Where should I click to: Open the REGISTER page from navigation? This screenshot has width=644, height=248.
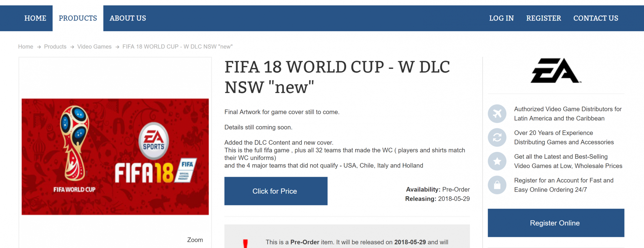click(543, 18)
